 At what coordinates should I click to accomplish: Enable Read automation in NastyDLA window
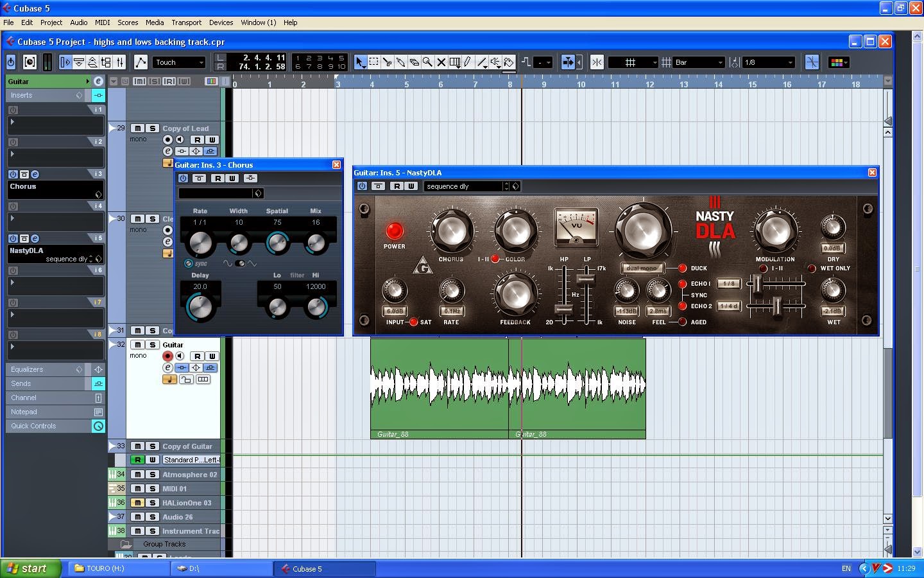tap(397, 186)
